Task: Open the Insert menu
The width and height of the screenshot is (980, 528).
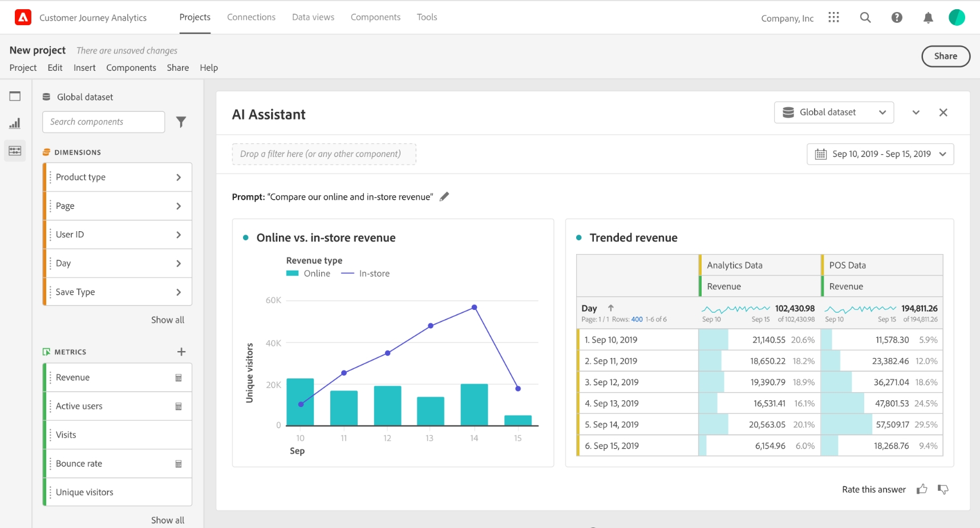Action: coord(84,67)
